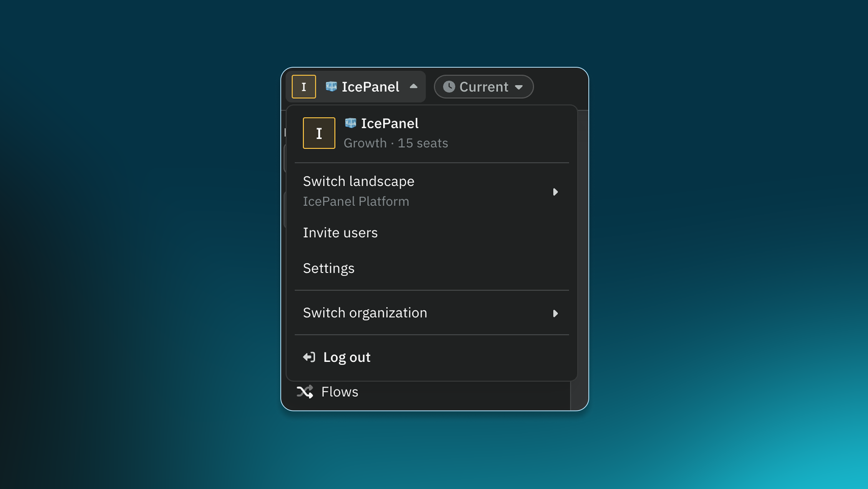Click the IcePanel Platform landscape name

[x=356, y=201]
